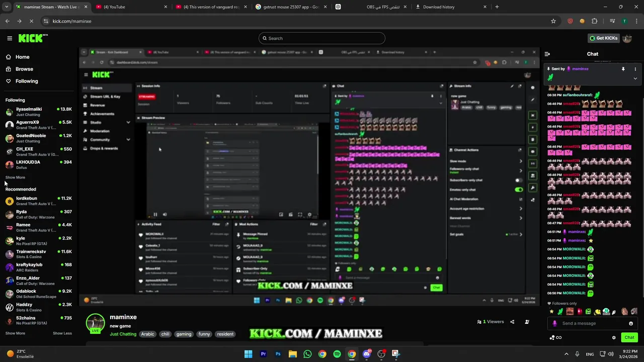Image resolution: width=644 pixels, height=362 pixels.
Task: Open the OBS Studio taskbar icon
Action: click(381, 354)
